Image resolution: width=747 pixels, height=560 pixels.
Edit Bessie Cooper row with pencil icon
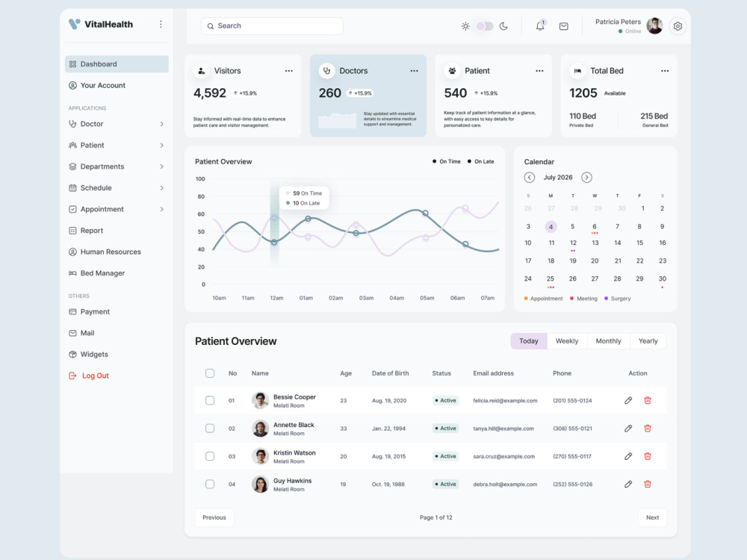628,400
